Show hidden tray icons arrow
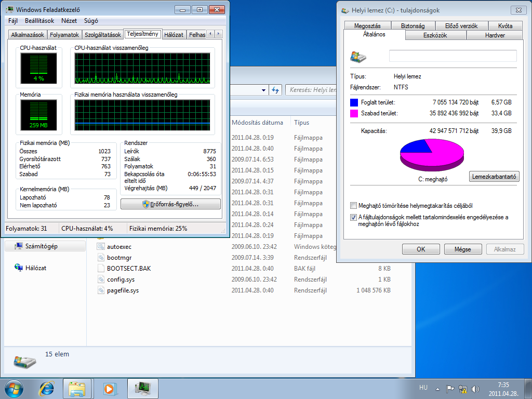The image size is (532, 399). (437, 389)
